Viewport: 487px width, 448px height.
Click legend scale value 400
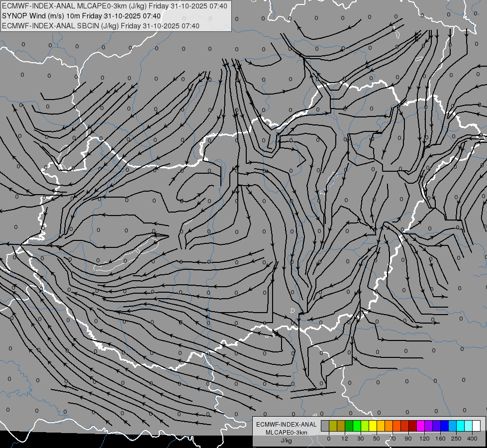pyautogui.click(x=472, y=439)
